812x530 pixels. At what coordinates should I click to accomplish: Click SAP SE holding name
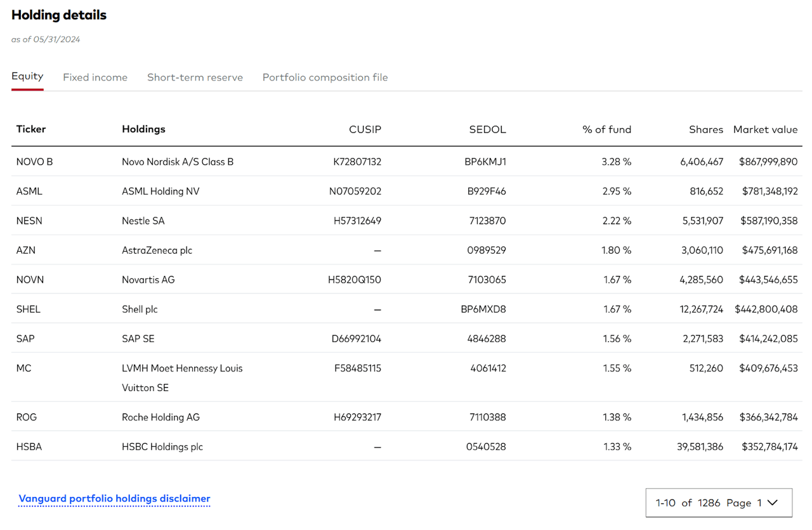coord(138,339)
